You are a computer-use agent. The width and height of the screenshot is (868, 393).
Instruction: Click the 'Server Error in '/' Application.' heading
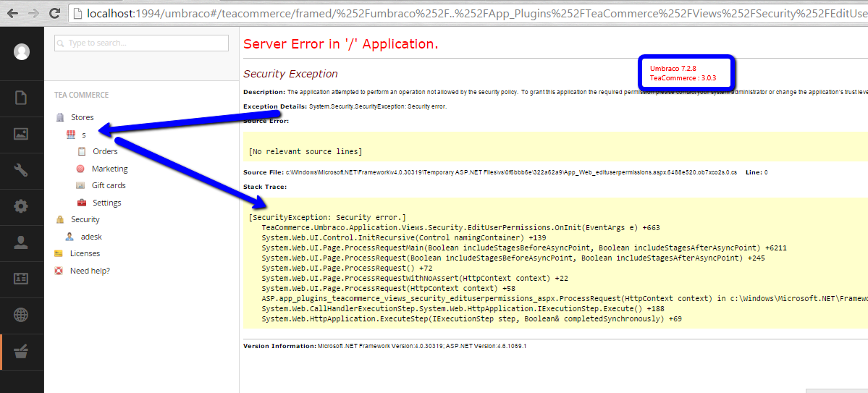pos(341,44)
